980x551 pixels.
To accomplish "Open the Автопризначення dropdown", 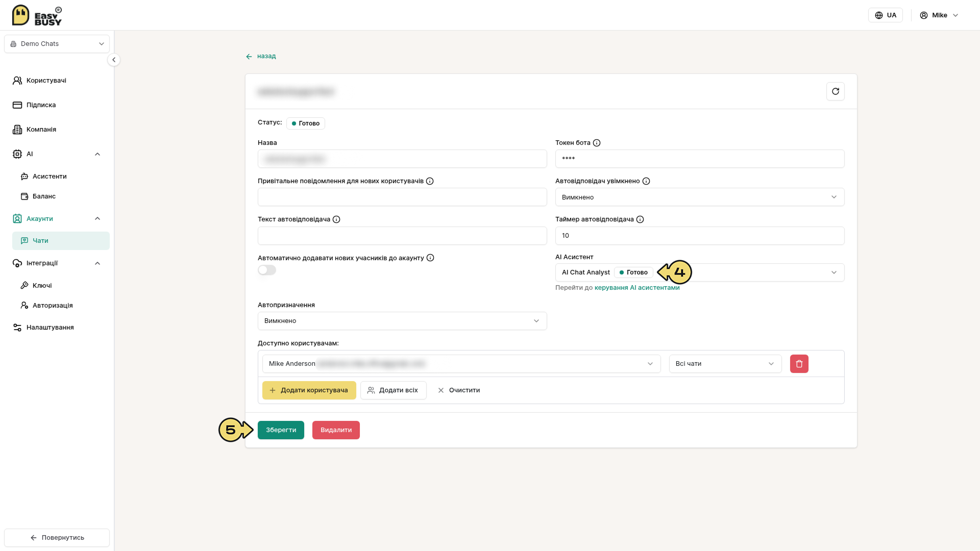I will click(x=402, y=321).
